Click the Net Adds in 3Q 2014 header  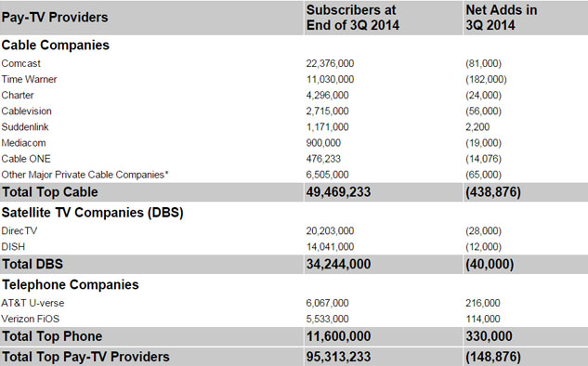pos(501,18)
